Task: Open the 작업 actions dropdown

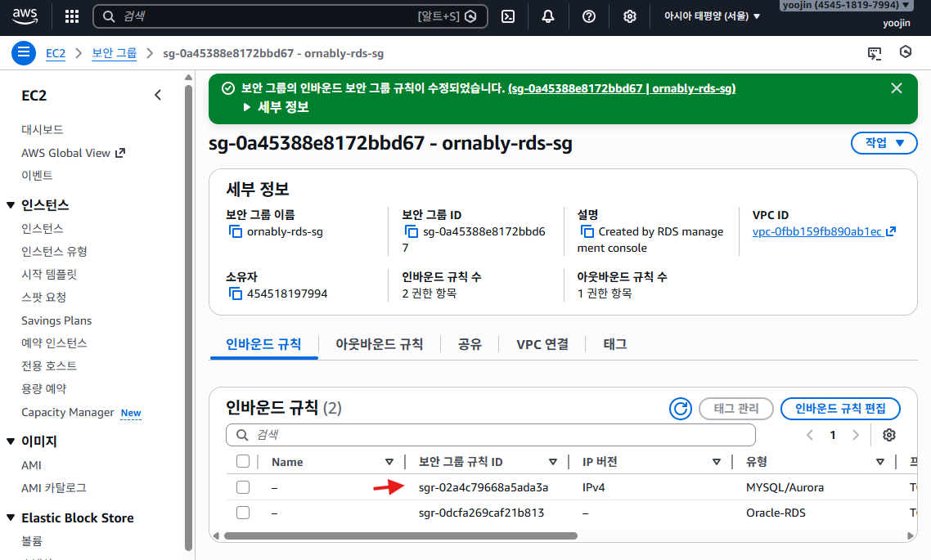Action: pyautogui.click(x=884, y=143)
